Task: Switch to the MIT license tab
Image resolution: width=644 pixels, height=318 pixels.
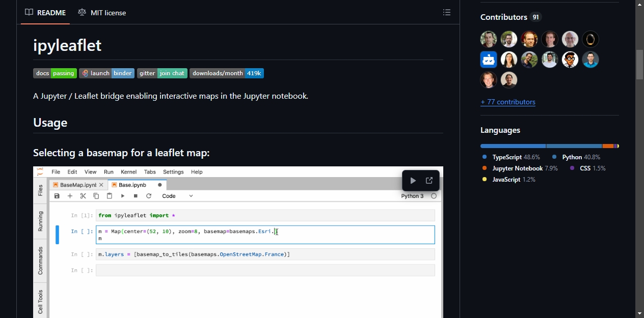Action: coord(102,12)
